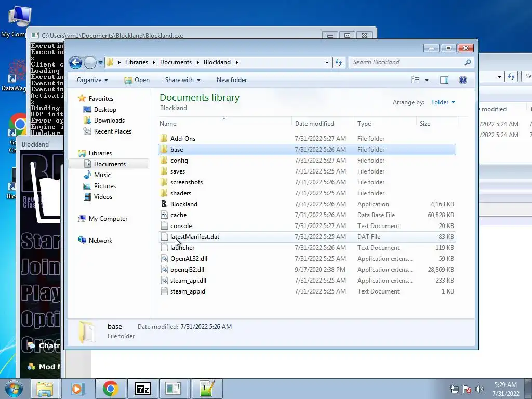Select the launcher text document

[x=307, y=248]
